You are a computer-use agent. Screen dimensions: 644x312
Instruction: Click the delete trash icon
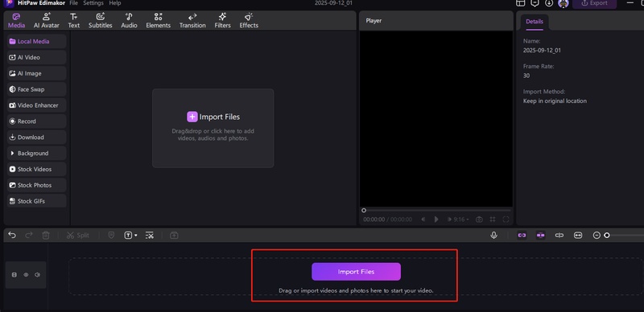pos(46,236)
